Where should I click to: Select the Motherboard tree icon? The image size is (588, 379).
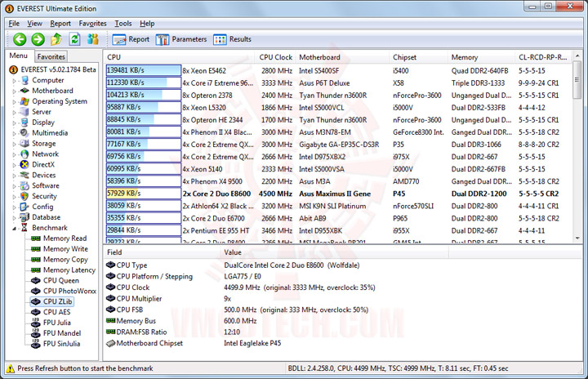(24, 91)
